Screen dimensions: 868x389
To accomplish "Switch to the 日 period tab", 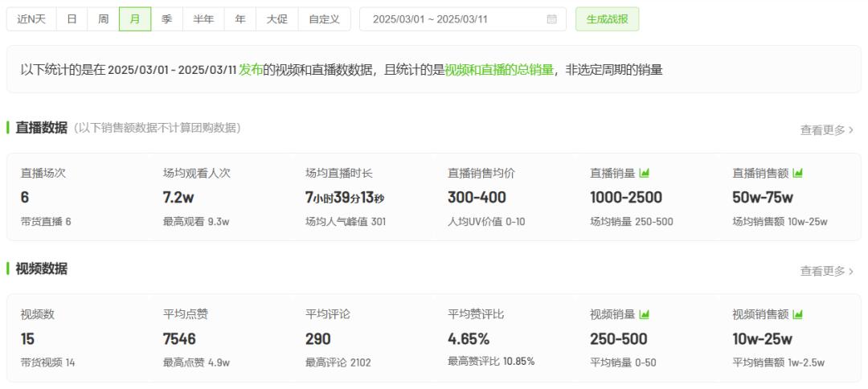I will click(x=72, y=19).
